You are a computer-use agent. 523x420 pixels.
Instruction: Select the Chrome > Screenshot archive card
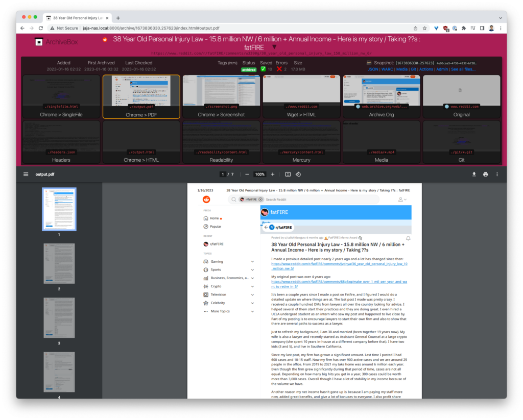(221, 96)
